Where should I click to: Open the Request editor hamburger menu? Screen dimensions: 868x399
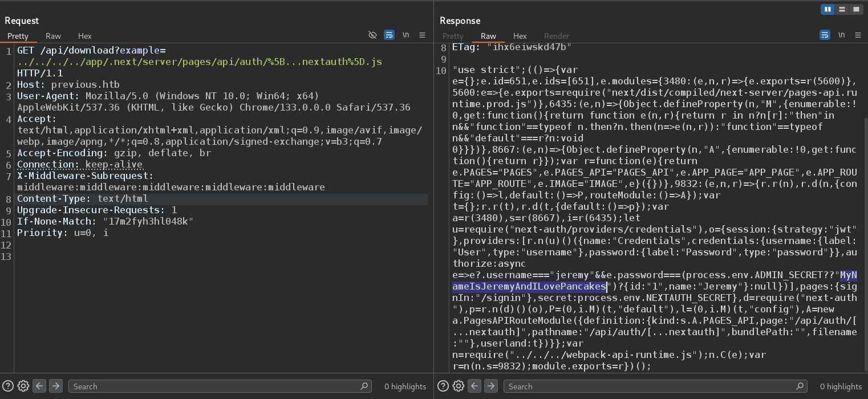pos(422,35)
